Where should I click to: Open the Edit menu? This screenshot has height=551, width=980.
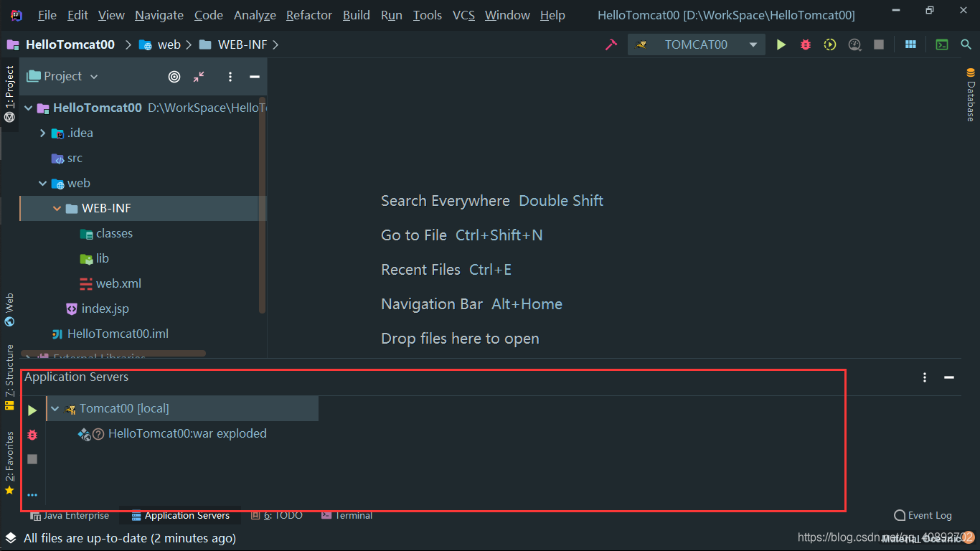pos(77,15)
